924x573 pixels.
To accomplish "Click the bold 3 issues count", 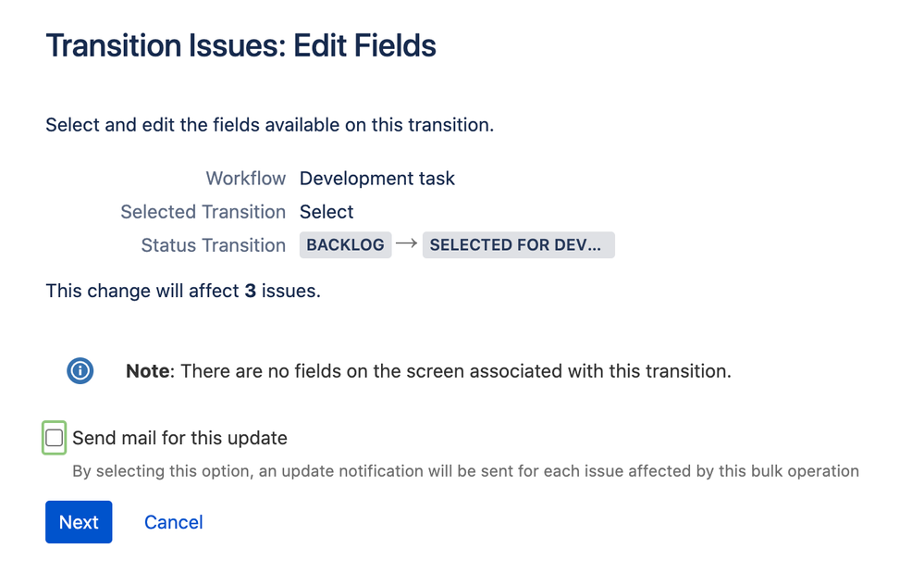I will [251, 291].
